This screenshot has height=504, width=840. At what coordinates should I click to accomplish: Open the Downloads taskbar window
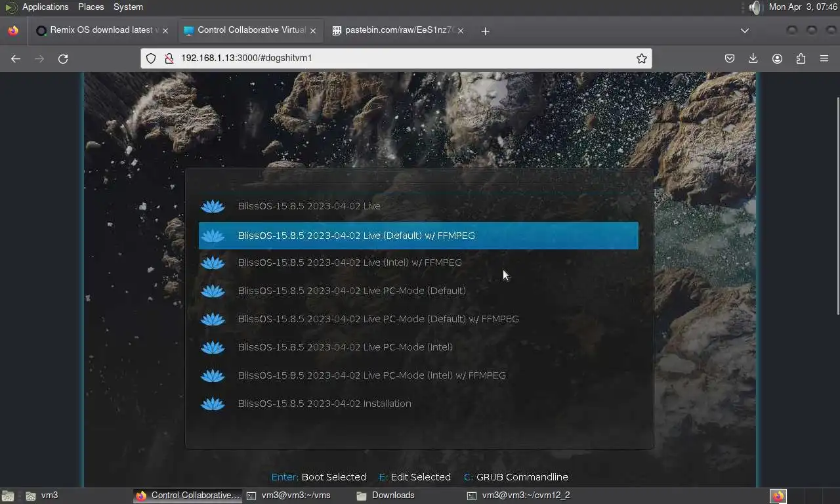click(408, 495)
